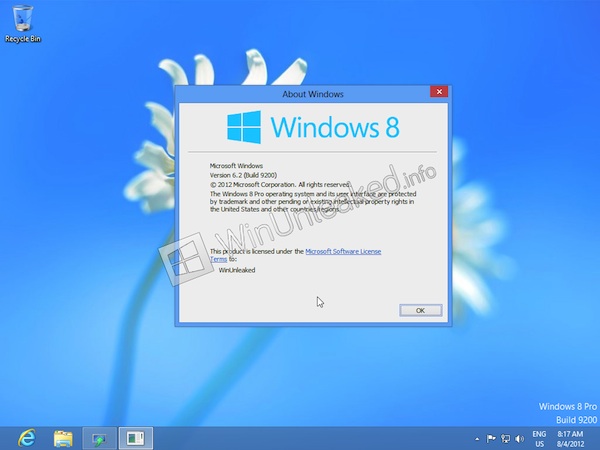Open the Microsoft Software License link
The image size is (600, 450).
coord(343,251)
